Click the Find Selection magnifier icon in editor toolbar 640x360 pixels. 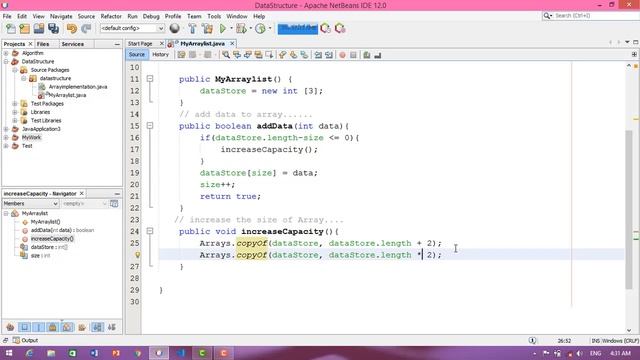click(x=226, y=55)
